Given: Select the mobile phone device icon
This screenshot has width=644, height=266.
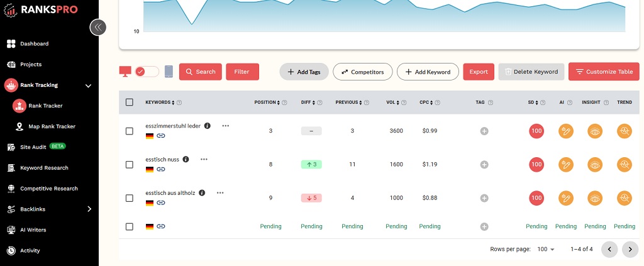Looking at the screenshot, I should click(169, 72).
